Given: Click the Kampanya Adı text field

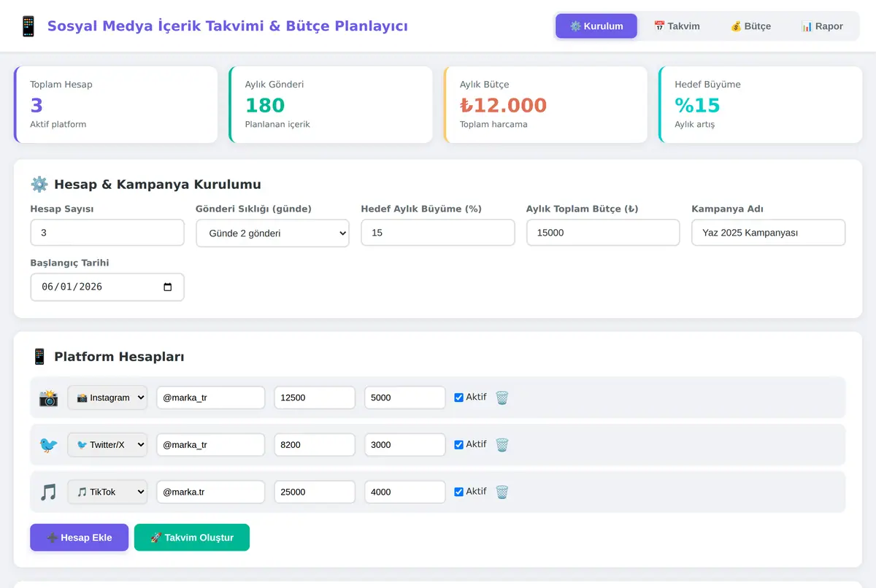Looking at the screenshot, I should pos(769,233).
